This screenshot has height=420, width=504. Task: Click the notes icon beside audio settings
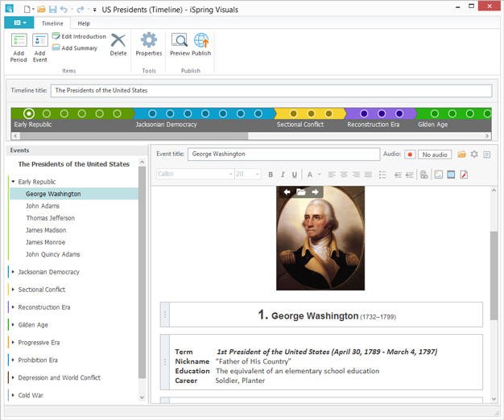[x=486, y=154]
